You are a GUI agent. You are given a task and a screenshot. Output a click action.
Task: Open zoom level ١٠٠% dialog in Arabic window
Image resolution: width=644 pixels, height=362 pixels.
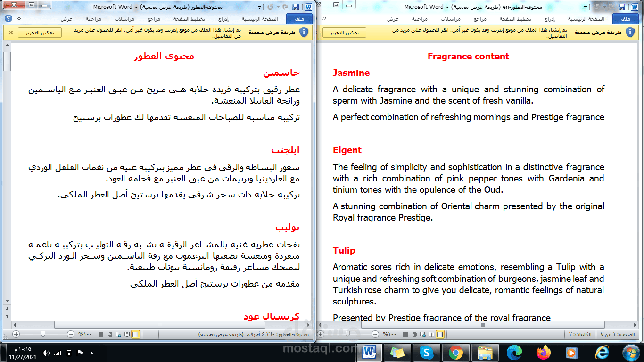point(85,334)
